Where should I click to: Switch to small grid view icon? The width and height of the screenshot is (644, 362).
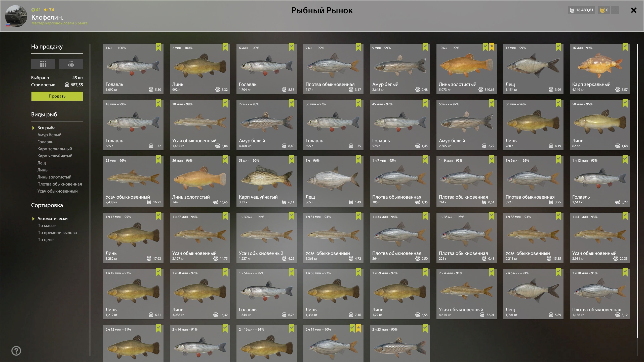(71, 64)
